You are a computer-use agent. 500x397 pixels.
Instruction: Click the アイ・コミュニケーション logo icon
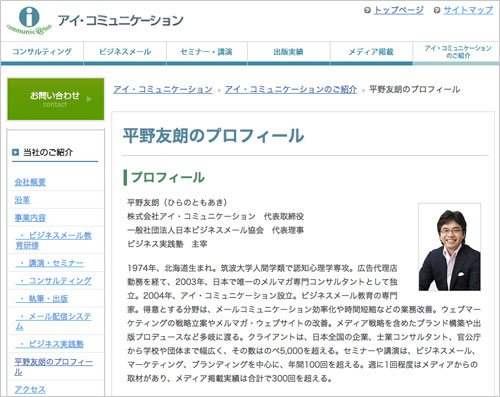[29, 21]
